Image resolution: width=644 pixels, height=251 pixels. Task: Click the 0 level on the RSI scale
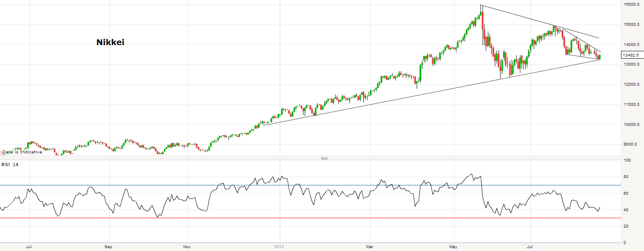click(x=625, y=243)
